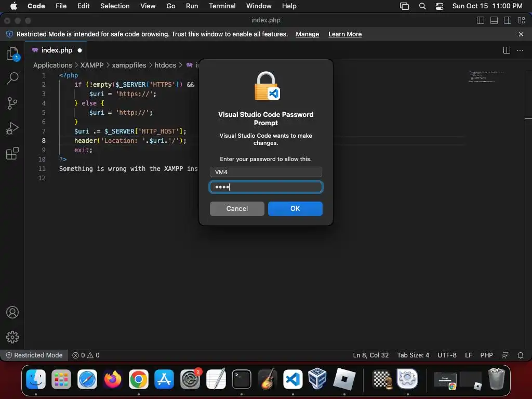The height and width of the screenshot is (399, 532).
Task: Click Restricted Mode in status bar
Action: 35,355
